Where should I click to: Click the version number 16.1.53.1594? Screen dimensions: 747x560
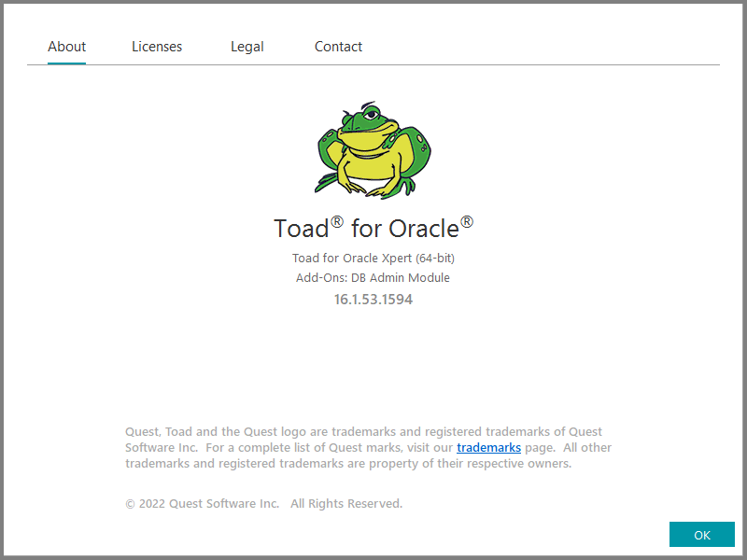(x=373, y=300)
